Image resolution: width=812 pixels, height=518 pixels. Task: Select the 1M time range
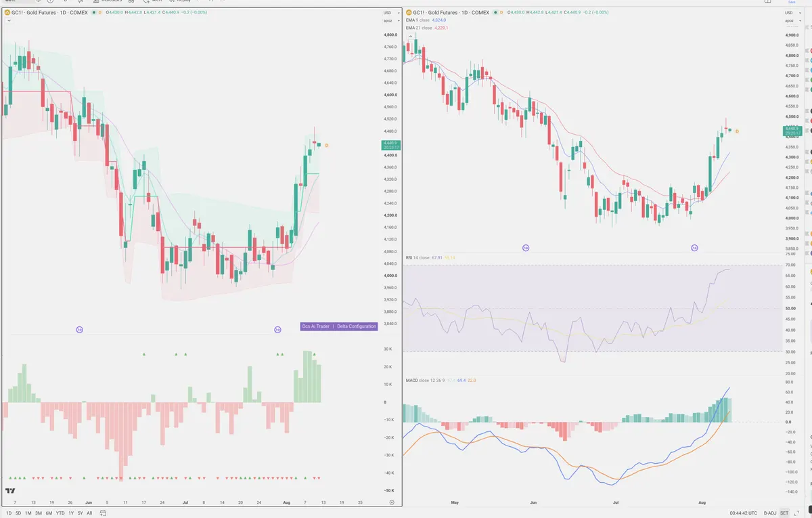click(x=28, y=513)
